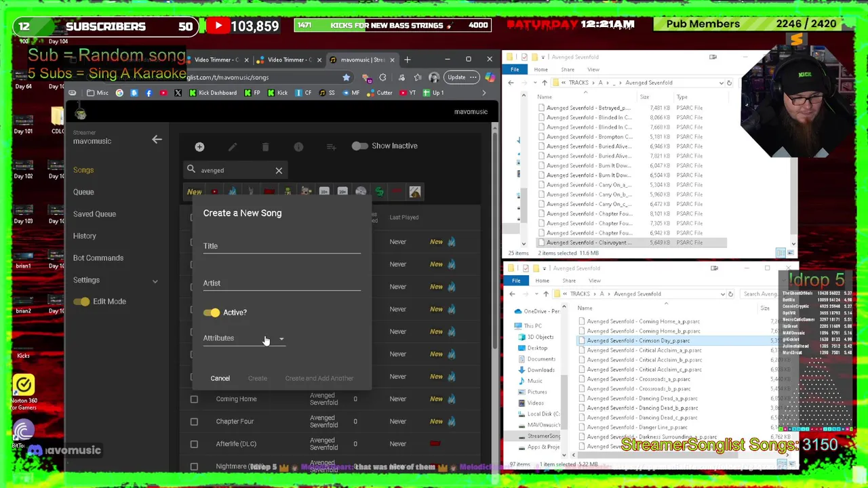Click the 'New' attribute filter icon
This screenshot has width=868, height=488.
tap(195, 192)
